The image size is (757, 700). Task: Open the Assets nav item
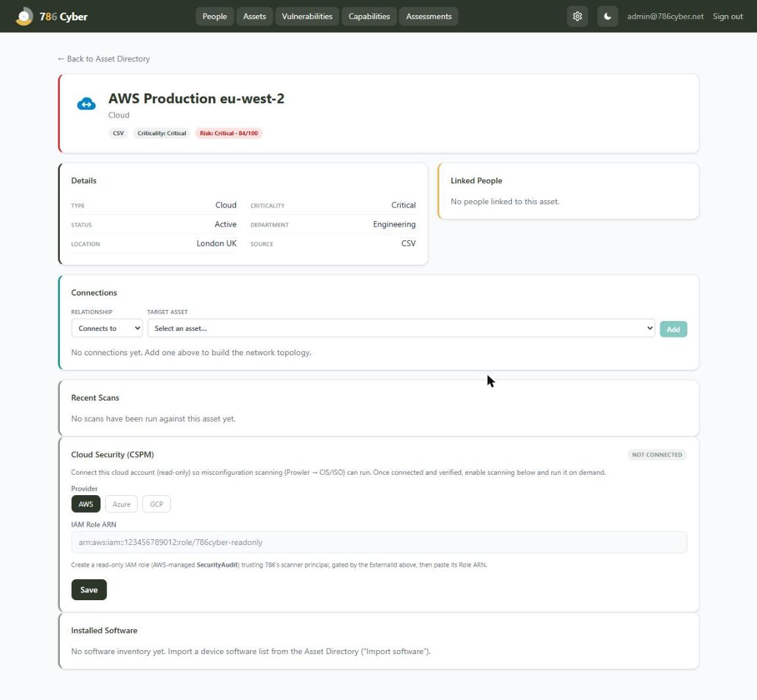coord(254,16)
